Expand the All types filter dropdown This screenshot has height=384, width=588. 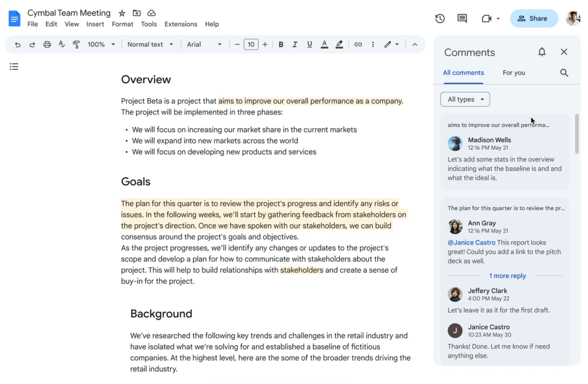click(465, 99)
